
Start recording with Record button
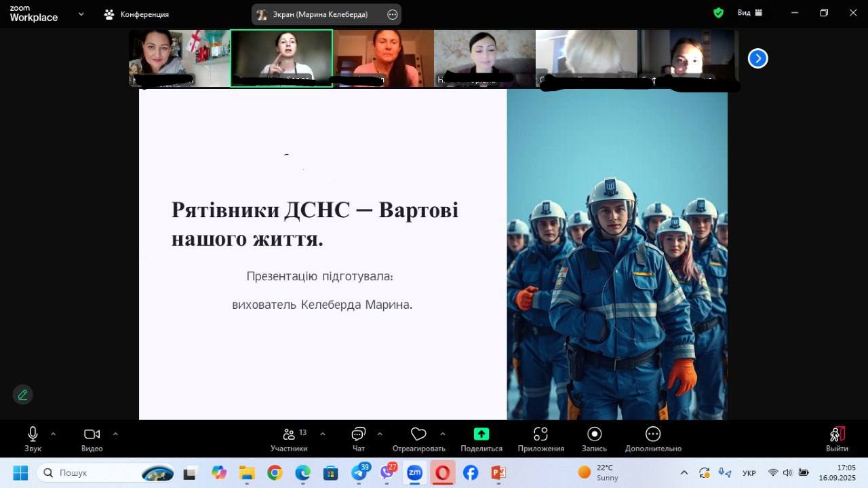(x=594, y=438)
